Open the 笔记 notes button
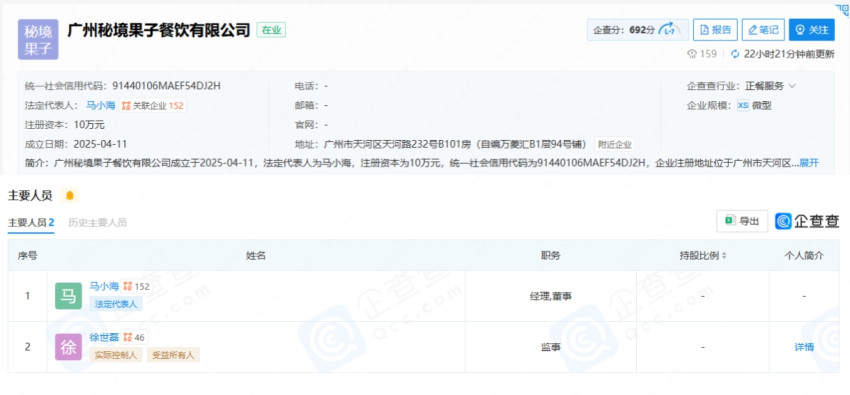This screenshot has width=850, height=395. (763, 30)
